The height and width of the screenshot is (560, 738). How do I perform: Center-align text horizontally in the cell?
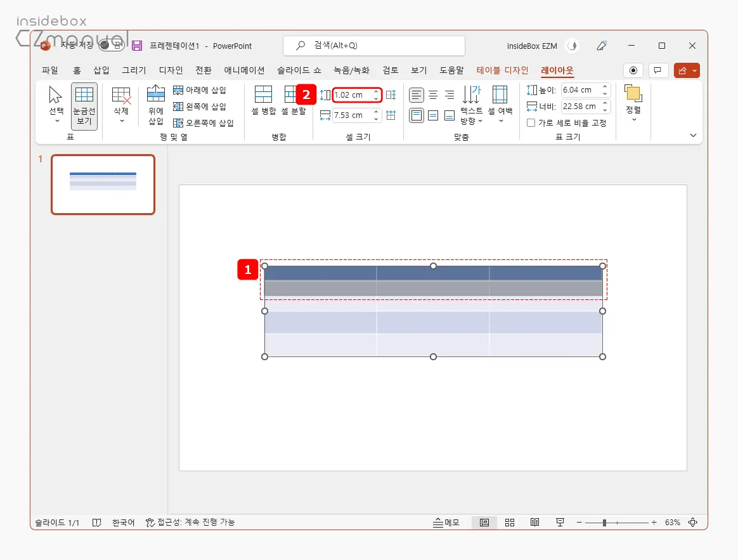click(433, 95)
